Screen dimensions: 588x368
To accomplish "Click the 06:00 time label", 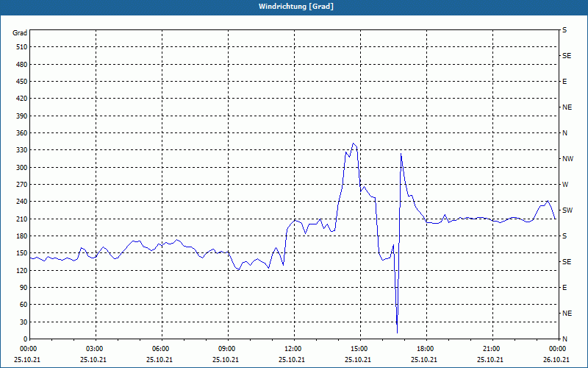I will (x=162, y=349).
